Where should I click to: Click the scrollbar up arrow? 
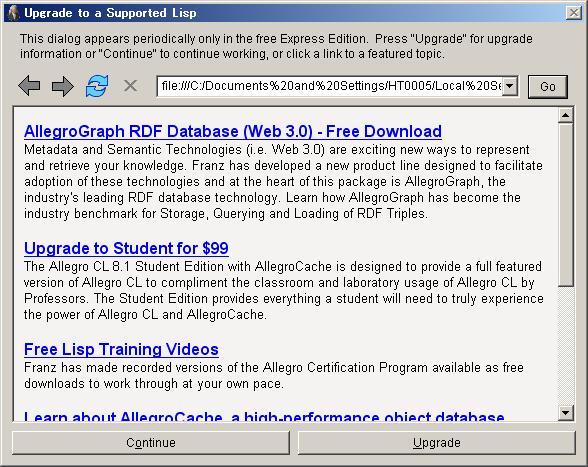[565, 115]
